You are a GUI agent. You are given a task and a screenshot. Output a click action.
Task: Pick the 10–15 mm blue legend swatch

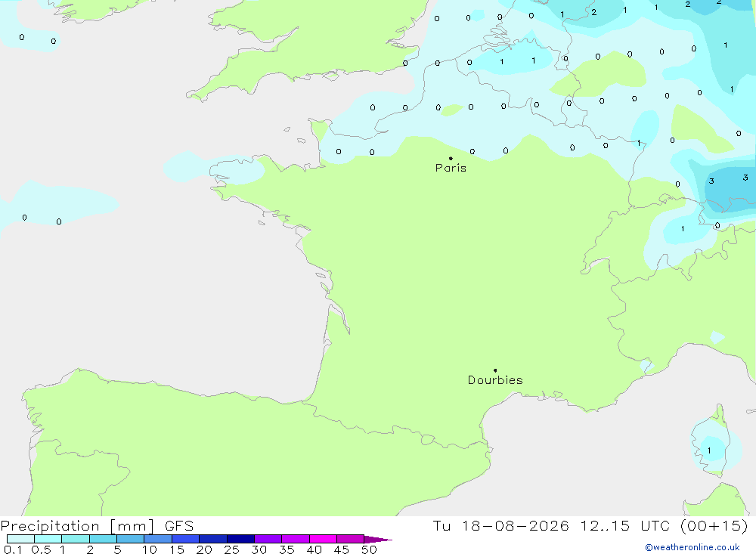click(x=158, y=539)
